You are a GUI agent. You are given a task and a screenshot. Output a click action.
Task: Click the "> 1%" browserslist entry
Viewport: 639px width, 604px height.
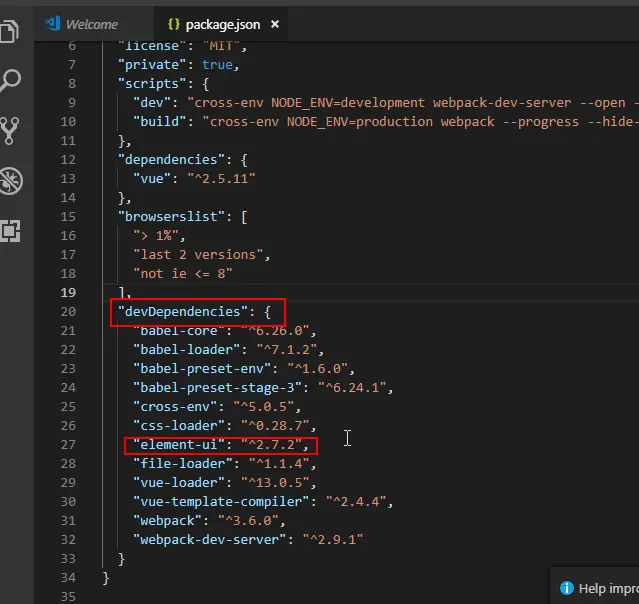point(156,236)
